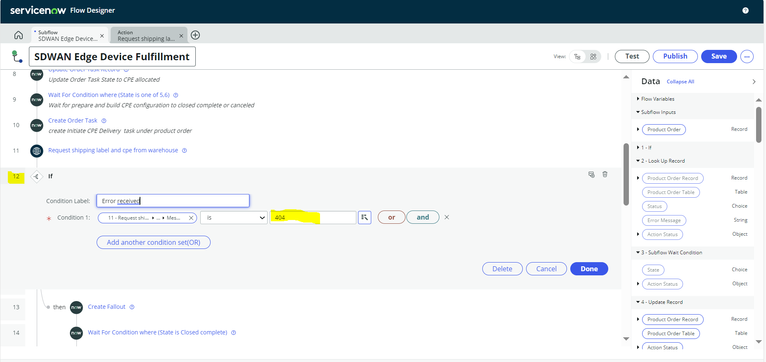
Task: Expand Product Order record pill arrow
Action: (638, 129)
